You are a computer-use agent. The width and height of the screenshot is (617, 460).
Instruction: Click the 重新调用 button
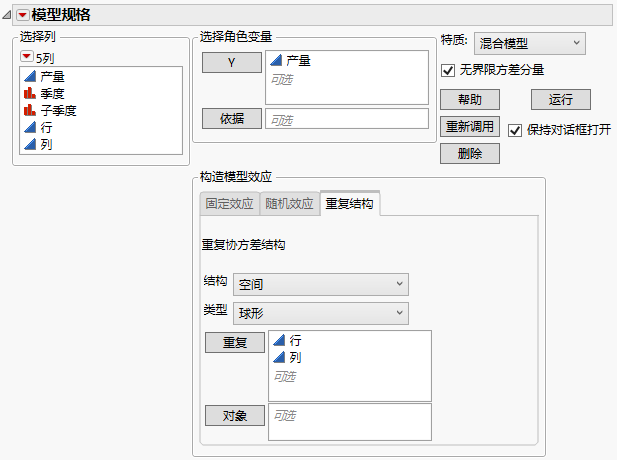click(x=469, y=127)
